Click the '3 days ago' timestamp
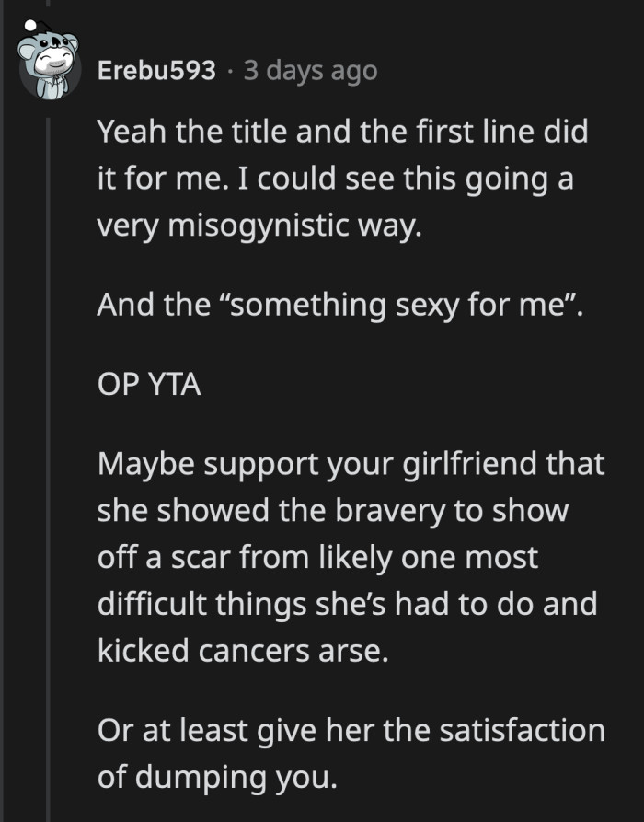Image resolution: width=644 pixels, height=822 pixels. point(310,71)
